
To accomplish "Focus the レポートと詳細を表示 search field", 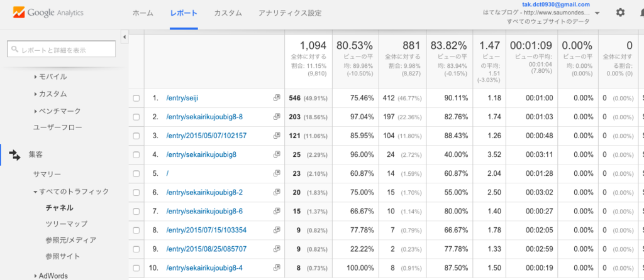I will [x=61, y=50].
